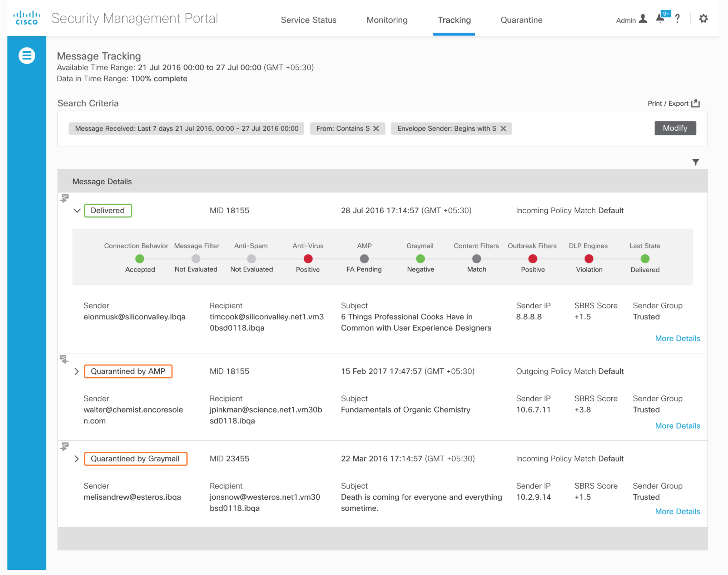Open the help question mark icon
This screenshot has height=575, width=728.
point(677,19)
